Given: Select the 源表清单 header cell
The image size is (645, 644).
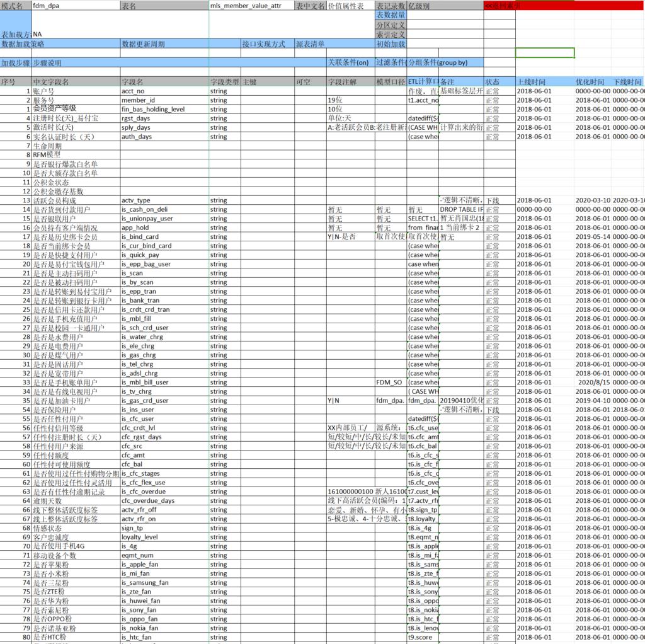Looking at the screenshot, I should [x=335, y=44].
